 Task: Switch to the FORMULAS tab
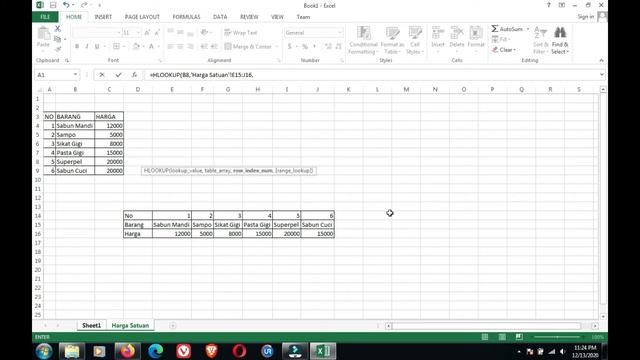tap(186, 17)
